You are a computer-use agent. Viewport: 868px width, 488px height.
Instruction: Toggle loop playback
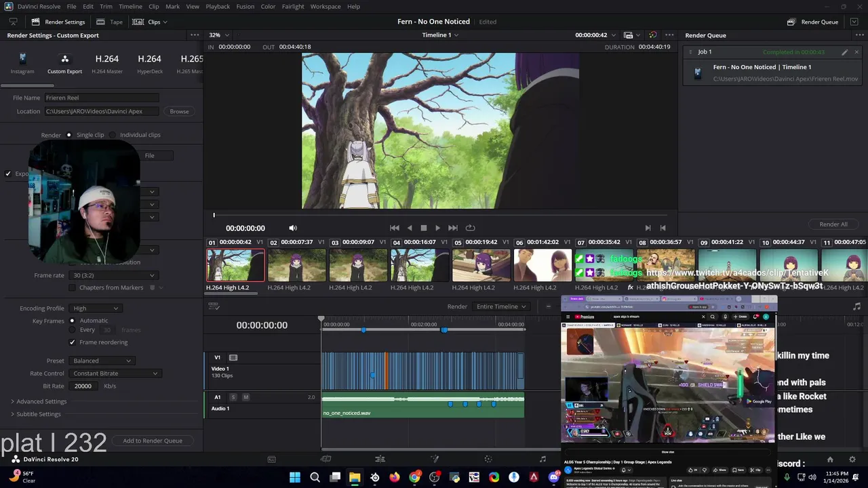pos(470,228)
